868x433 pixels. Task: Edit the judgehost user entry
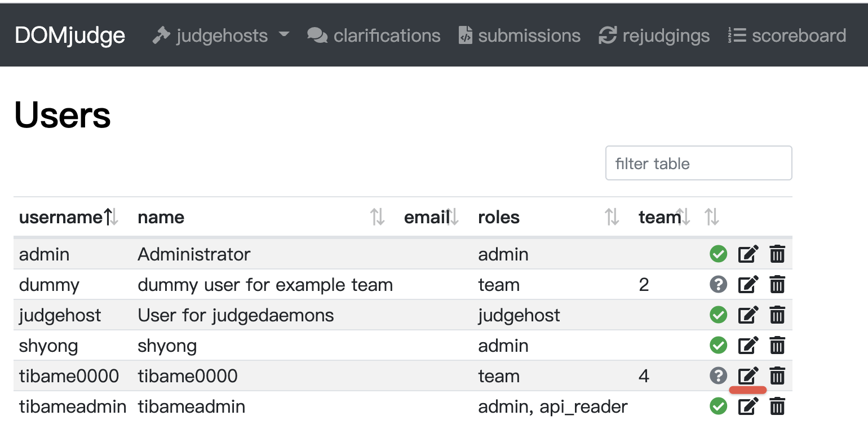(x=748, y=315)
